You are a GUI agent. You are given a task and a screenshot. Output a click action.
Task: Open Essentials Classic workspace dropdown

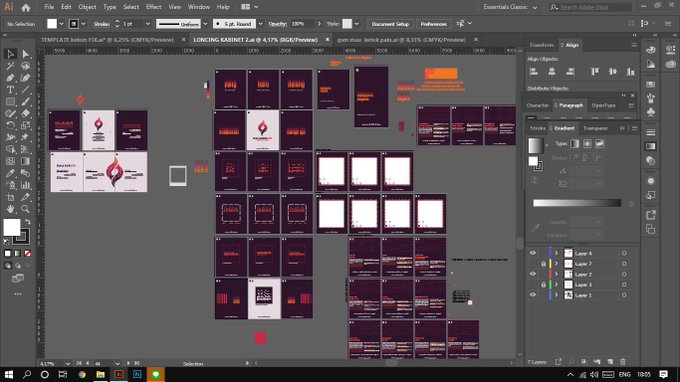pyautogui.click(x=510, y=7)
